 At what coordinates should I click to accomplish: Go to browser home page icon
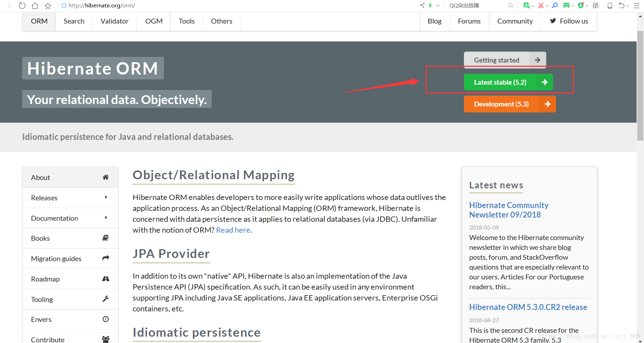pos(35,6)
